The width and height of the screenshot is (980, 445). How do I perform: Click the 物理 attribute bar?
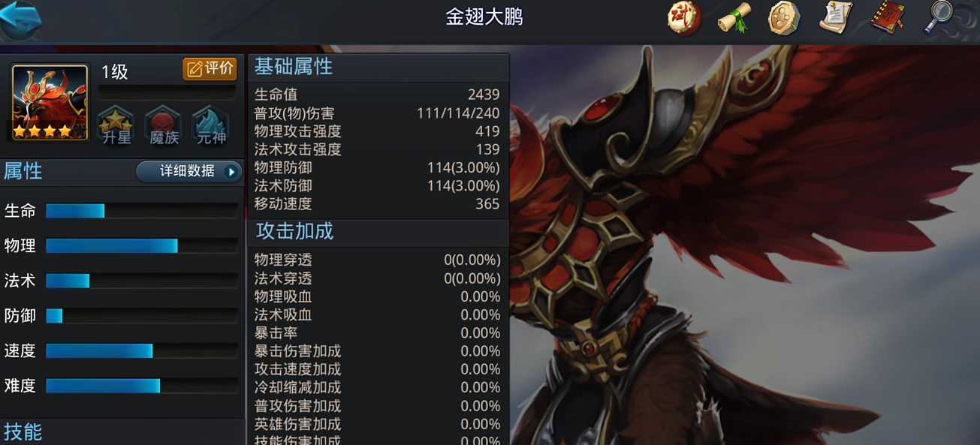click(141, 245)
